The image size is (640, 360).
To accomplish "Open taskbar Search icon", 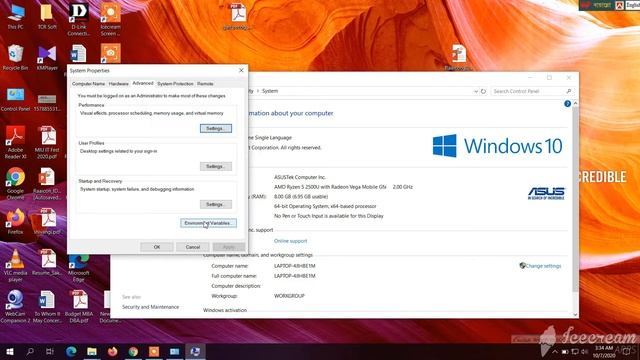I will (30, 351).
